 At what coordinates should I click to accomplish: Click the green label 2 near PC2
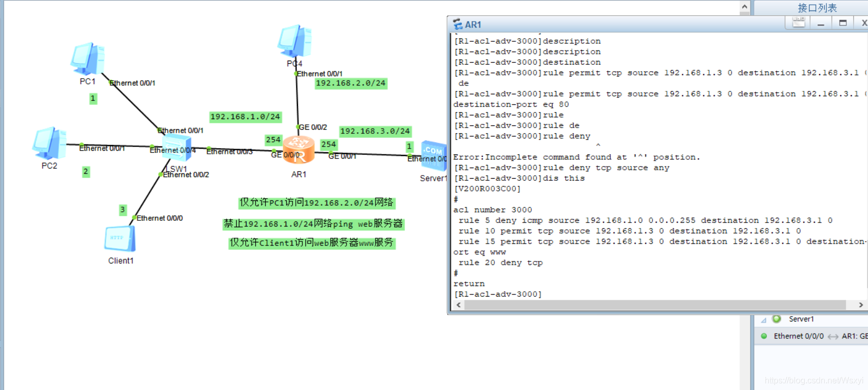click(85, 171)
